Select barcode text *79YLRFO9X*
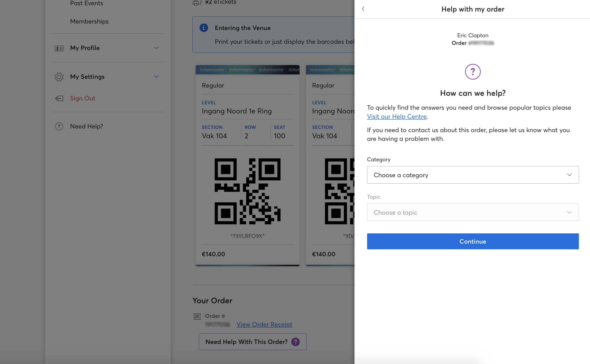Screen dimensions: 590x364 (x=248, y=236)
